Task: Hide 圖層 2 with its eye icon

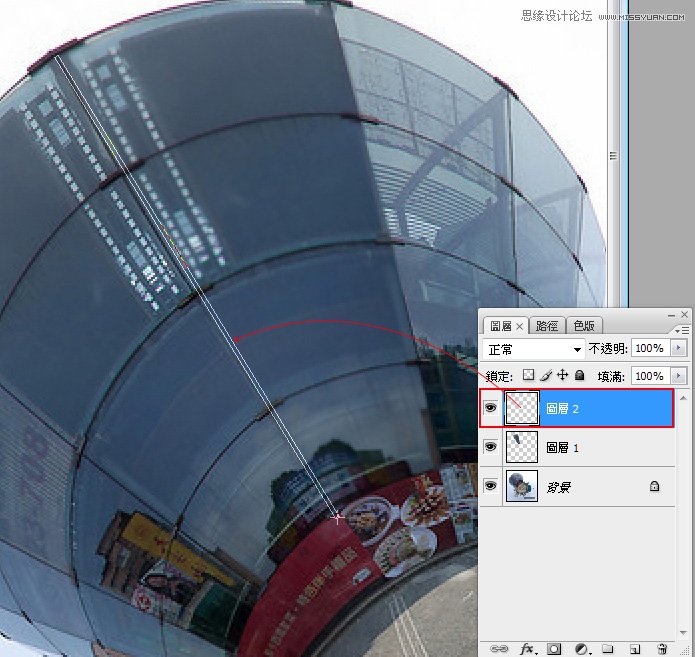Action: pyautogui.click(x=491, y=409)
